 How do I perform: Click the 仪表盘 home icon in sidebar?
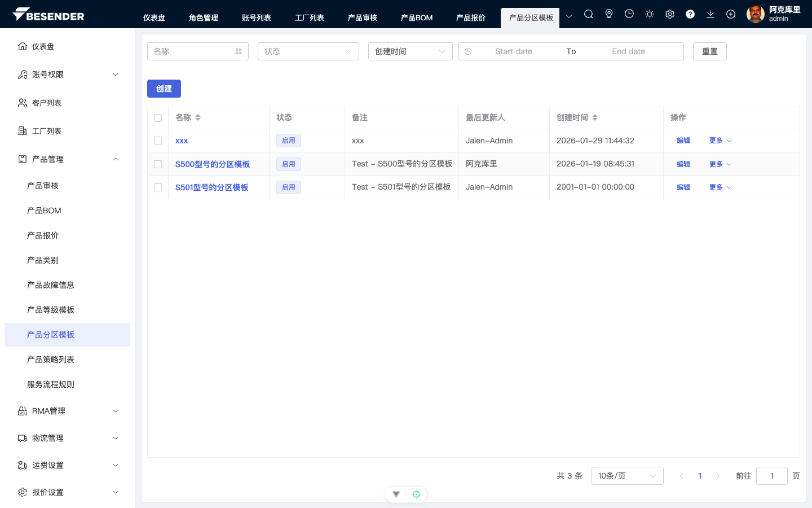(x=23, y=46)
